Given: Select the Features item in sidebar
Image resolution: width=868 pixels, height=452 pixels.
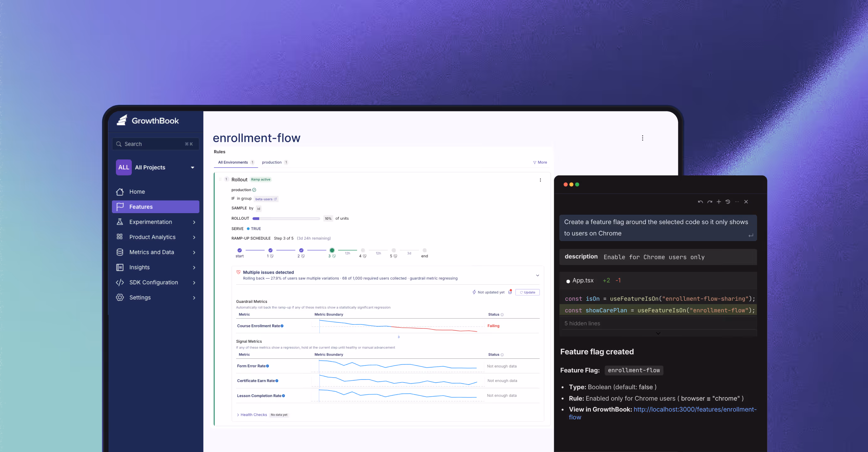Looking at the screenshot, I should 155,207.
